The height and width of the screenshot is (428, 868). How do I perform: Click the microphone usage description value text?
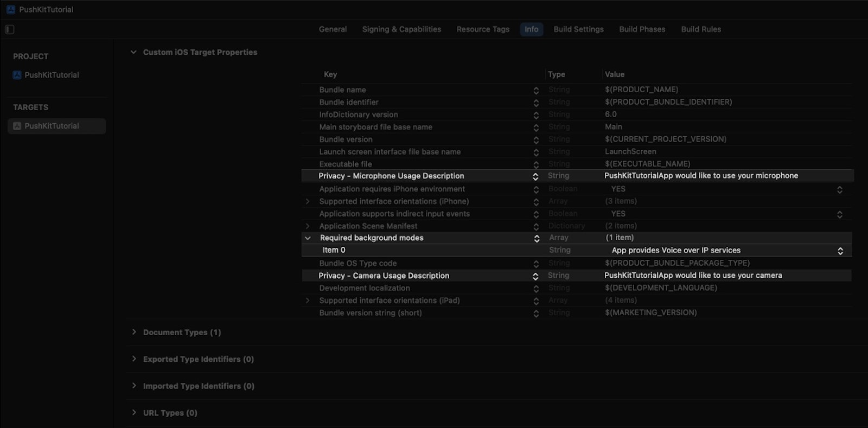pos(701,176)
